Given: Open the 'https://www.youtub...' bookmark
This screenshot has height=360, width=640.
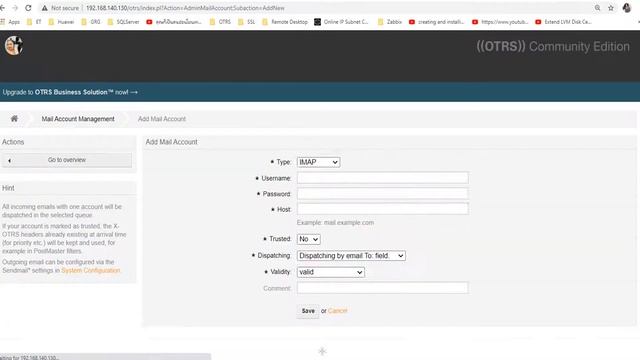Looking at the screenshot, I should pyautogui.click(x=500, y=22).
